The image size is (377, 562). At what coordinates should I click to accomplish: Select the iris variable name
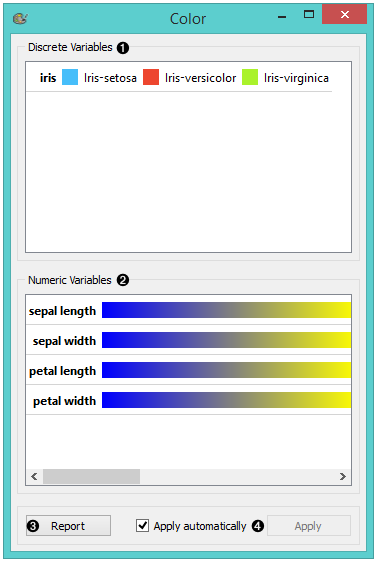tap(48, 78)
